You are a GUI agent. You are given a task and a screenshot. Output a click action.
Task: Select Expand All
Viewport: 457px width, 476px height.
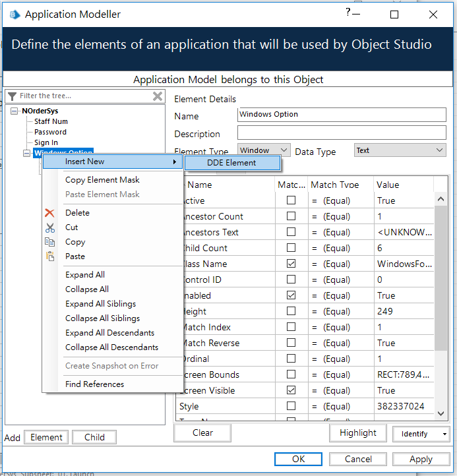pos(85,275)
